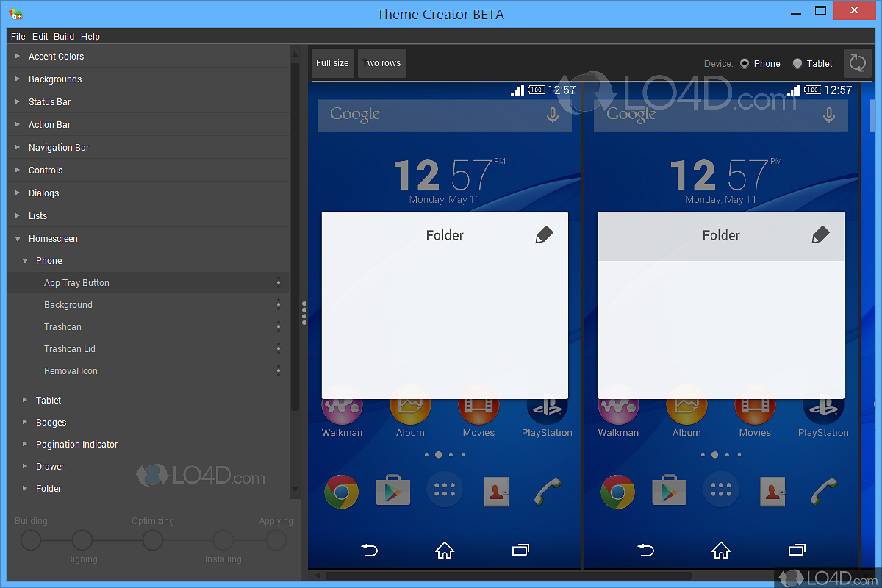
Task: Switch to Two rows view
Action: pyautogui.click(x=381, y=63)
